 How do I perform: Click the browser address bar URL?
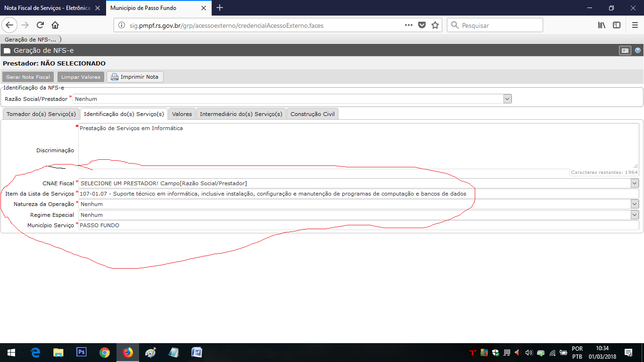(x=227, y=25)
